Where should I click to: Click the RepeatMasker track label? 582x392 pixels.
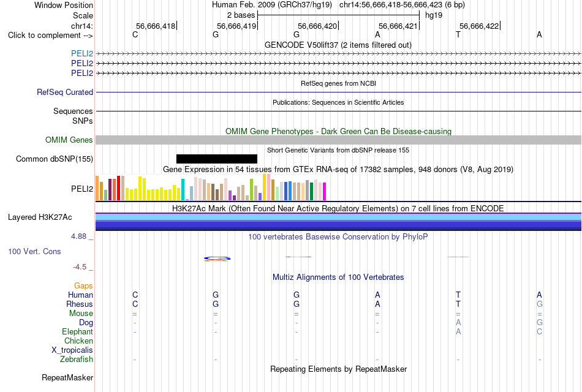tap(67, 378)
